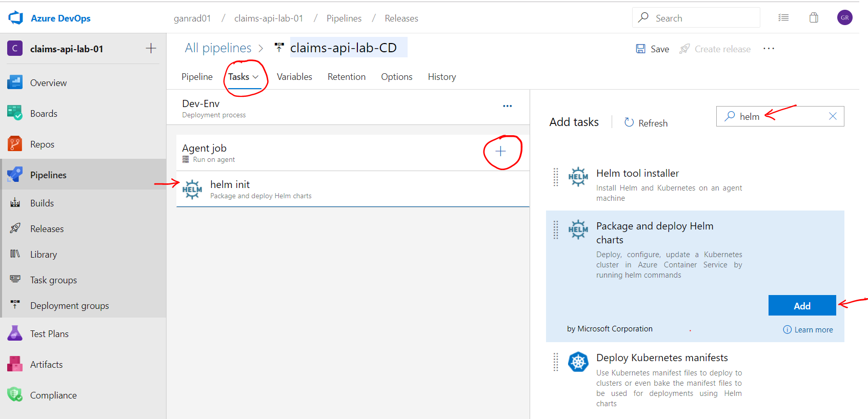Viewport: 868px width, 419px height.
Task: Open the Builds icon in sidebar
Action: 15,203
